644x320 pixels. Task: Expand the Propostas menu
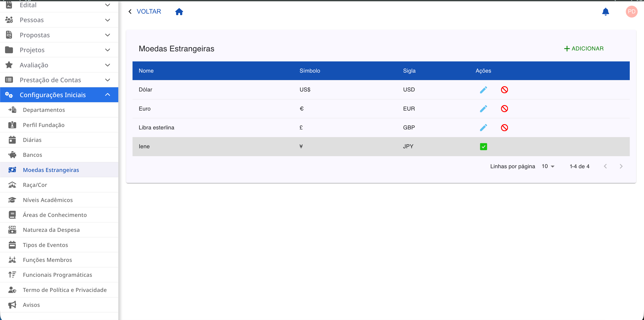[x=59, y=35]
